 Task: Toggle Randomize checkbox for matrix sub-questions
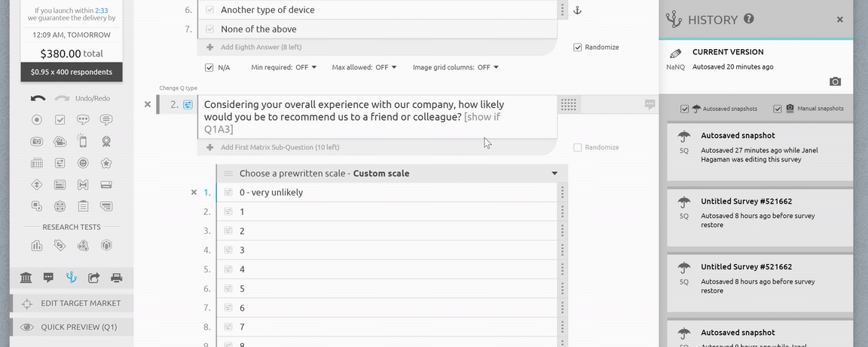(577, 147)
